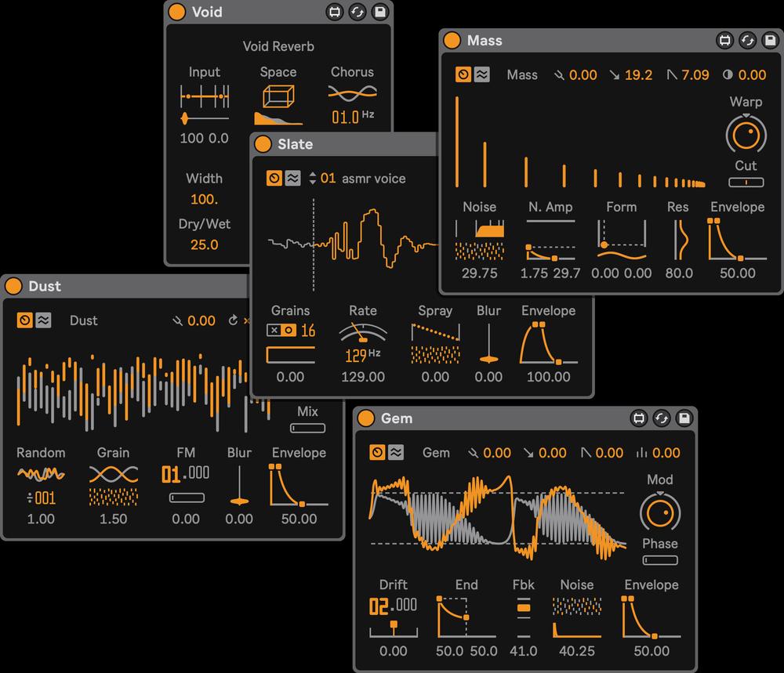This screenshot has width=784, height=673.
Task: Click Gem Noise pattern icon
Action: 577,606
